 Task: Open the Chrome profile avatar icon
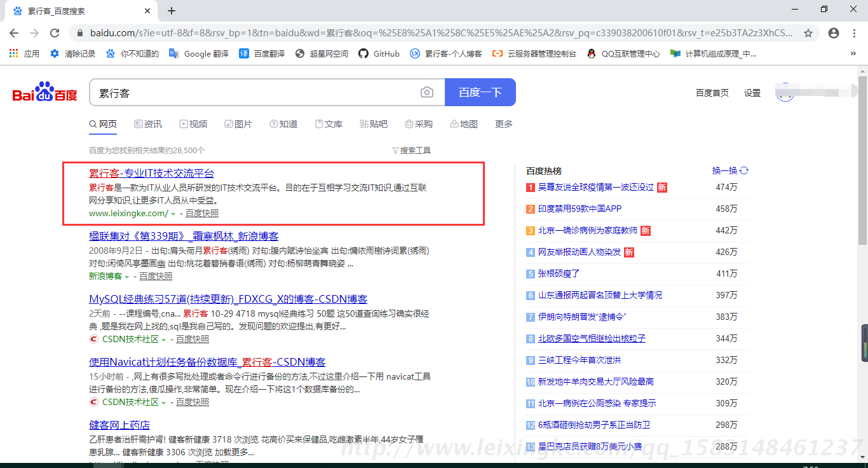[x=834, y=32]
